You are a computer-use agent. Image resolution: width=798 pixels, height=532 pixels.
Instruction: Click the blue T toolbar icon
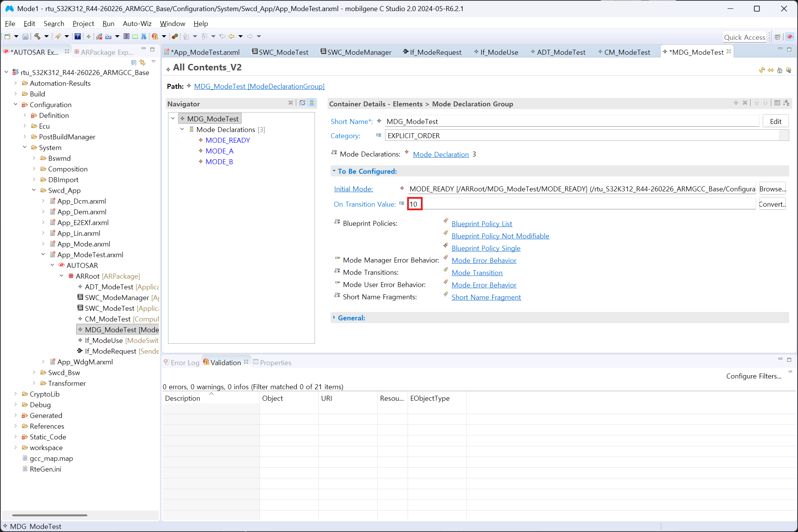pyautogui.click(x=78, y=36)
